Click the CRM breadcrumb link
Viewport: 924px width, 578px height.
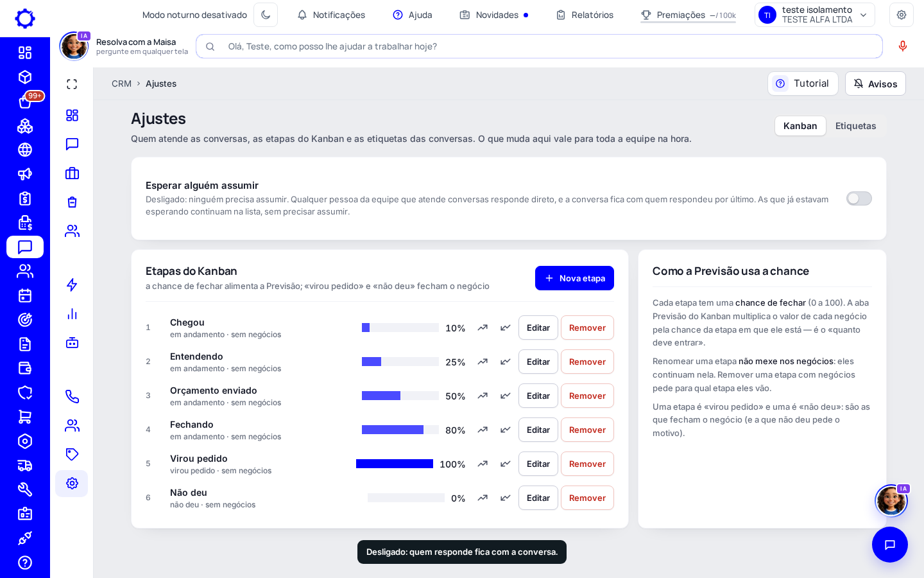click(x=121, y=83)
